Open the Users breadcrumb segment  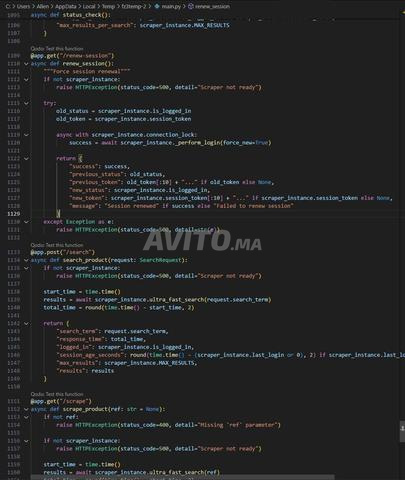point(23,6)
